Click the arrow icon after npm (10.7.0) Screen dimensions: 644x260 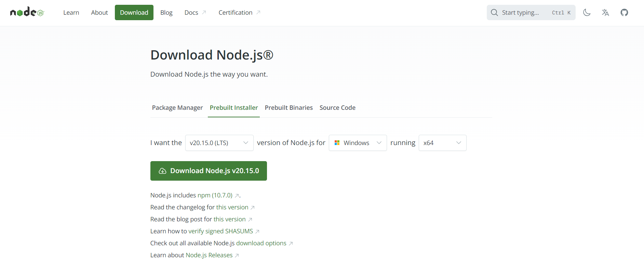pyautogui.click(x=237, y=196)
